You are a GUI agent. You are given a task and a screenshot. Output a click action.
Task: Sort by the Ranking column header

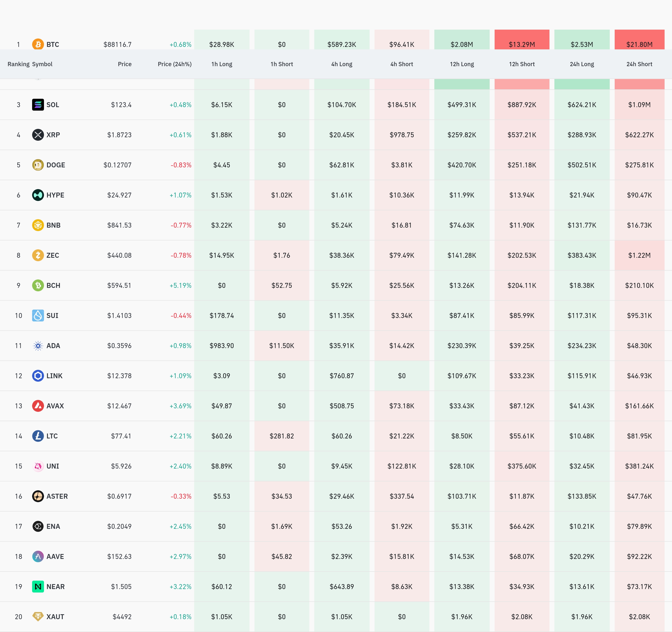click(18, 64)
